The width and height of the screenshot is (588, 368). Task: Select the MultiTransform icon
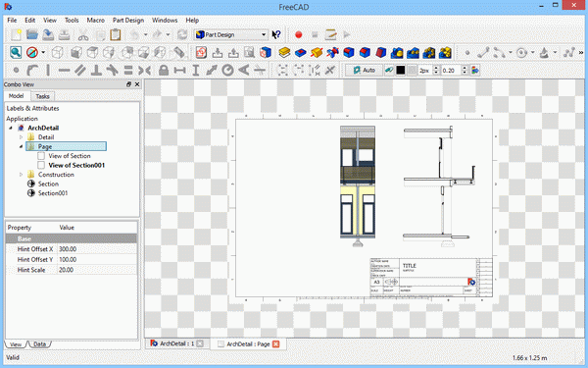(x=445, y=53)
